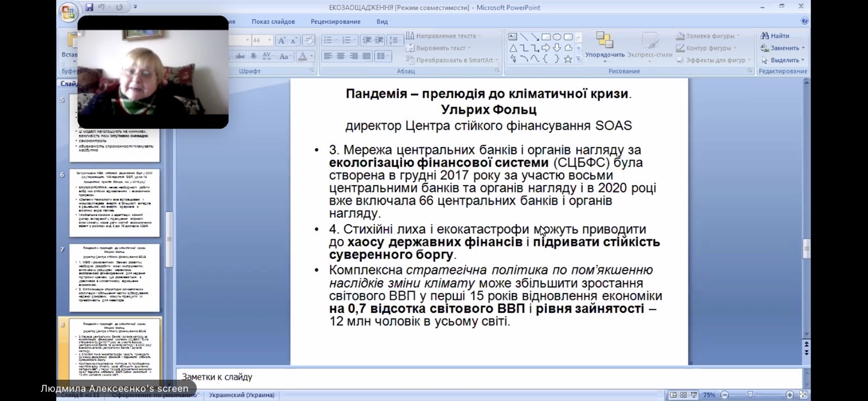Open Абзац paragraph dialog launcher
Viewport: 868px width, 401px height.
pos(497,71)
